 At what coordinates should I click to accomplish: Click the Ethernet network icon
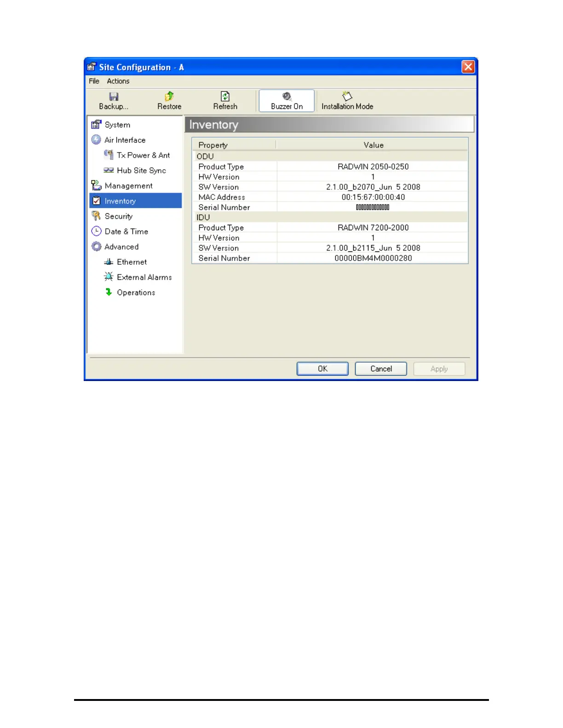[109, 262]
